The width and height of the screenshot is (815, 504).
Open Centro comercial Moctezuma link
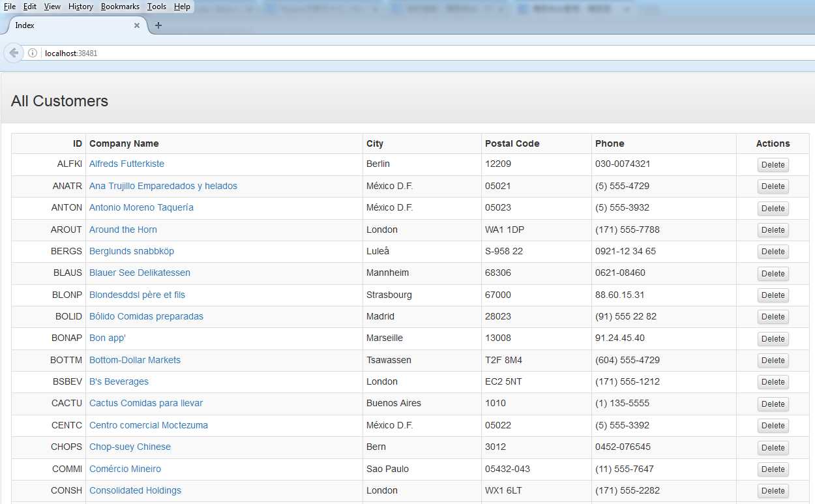pos(149,425)
